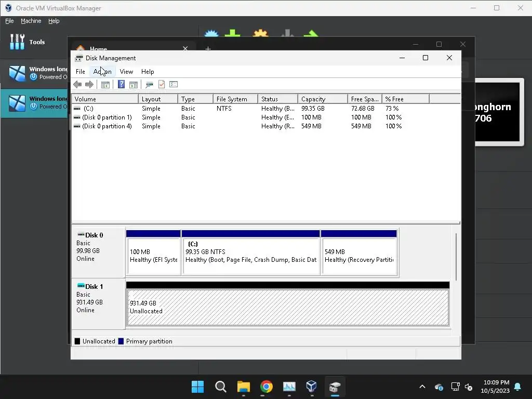Sort by % Free column header
The width and height of the screenshot is (532, 399).
(x=406, y=99)
